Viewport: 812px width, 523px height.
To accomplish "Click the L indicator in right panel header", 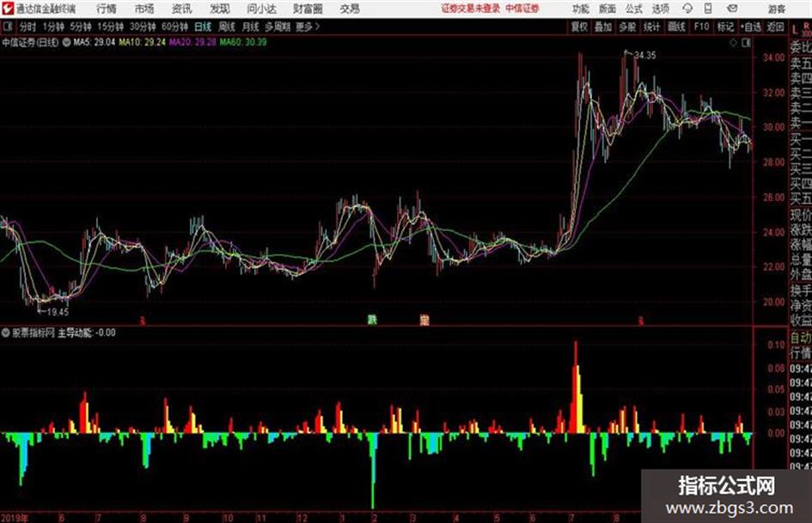I will [x=795, y=30].
